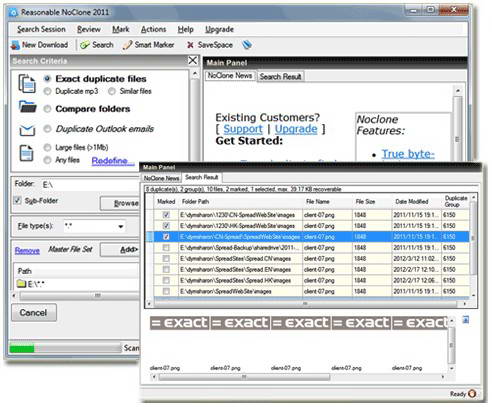The height and width of the screenshot is (407, 492).
Task: Click the blue tag icon after SaveSpace
Action: point(247,45)
